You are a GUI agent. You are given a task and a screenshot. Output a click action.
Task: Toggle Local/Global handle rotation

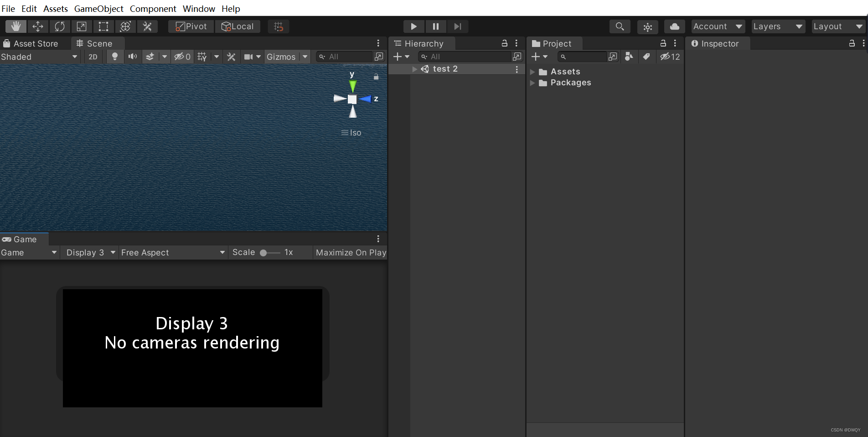click(238, 26)
